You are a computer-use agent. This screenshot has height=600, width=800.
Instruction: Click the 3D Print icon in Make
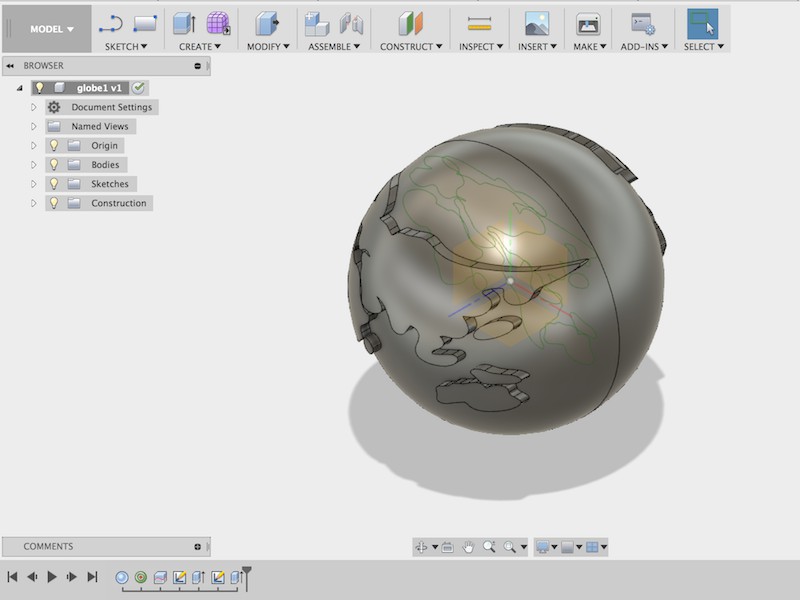pos(588,24)
